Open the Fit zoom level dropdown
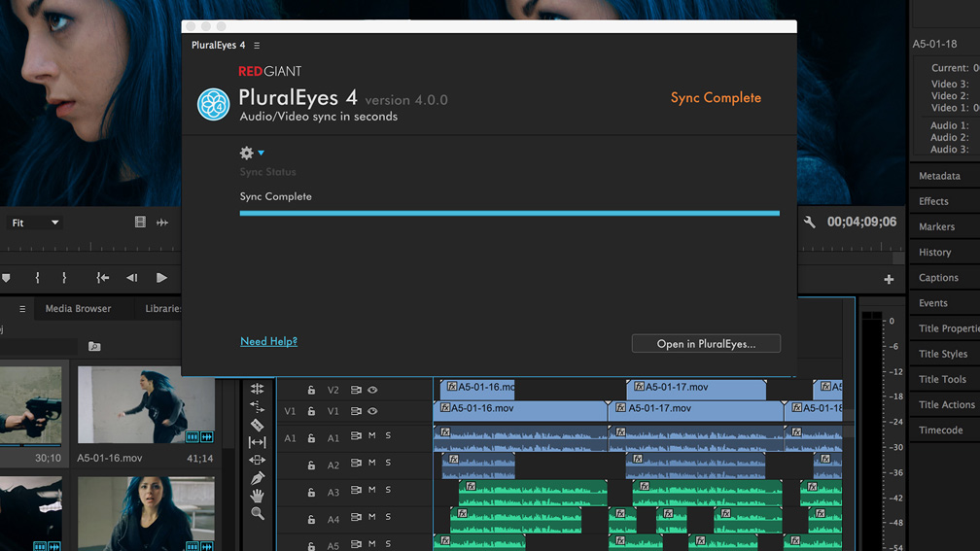This screenshot has height=551, width=980. [35, 223]
